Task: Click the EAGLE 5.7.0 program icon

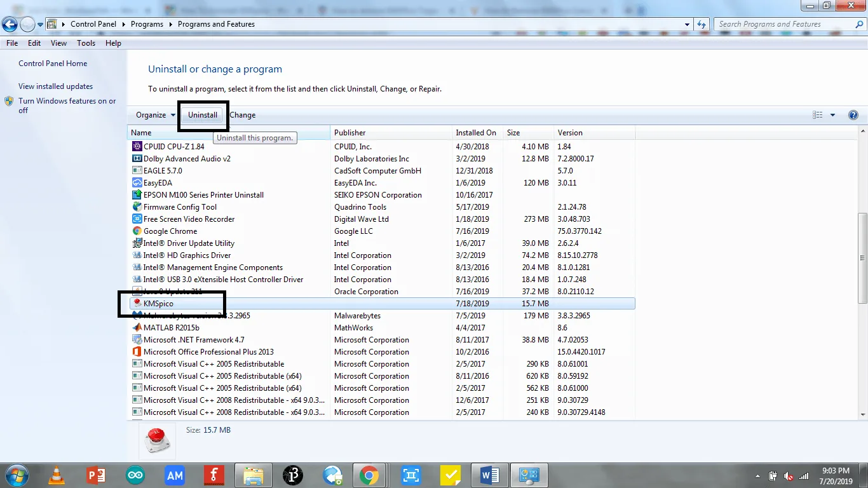Action: [x=137, y=171]
